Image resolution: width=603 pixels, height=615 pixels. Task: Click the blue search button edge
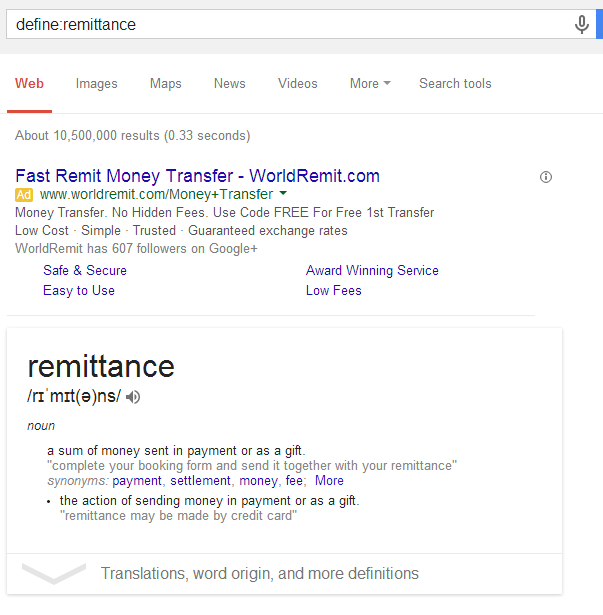click(599, 24)
